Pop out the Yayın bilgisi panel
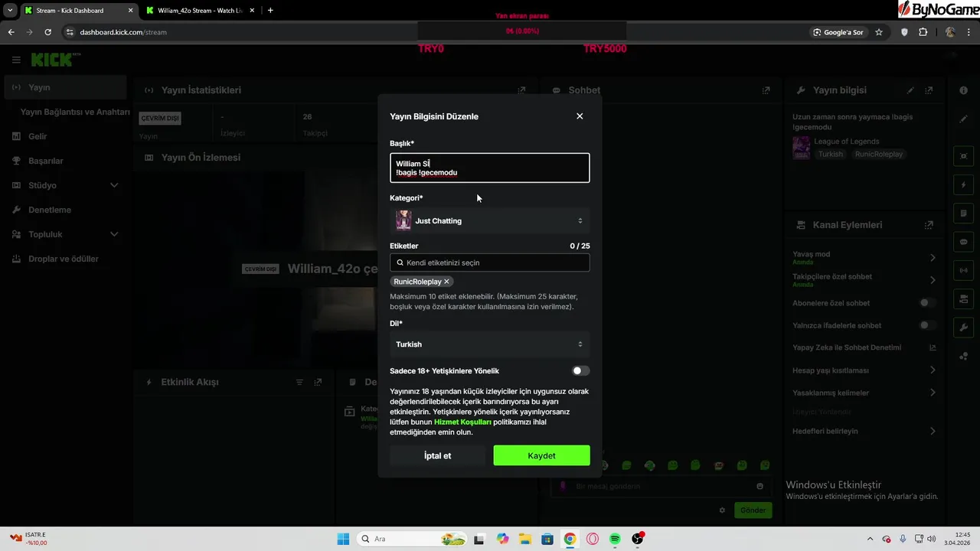Screen dimensions: 980x551 point(929,90)
